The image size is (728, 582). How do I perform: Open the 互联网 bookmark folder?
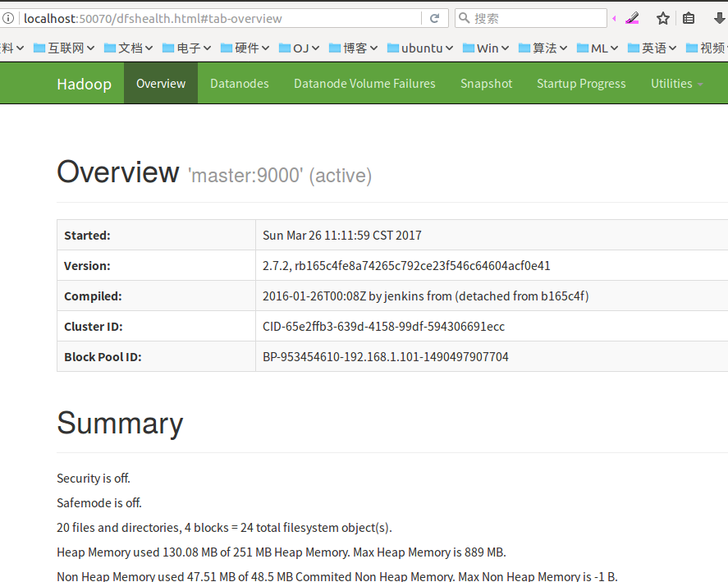[64, 48]
